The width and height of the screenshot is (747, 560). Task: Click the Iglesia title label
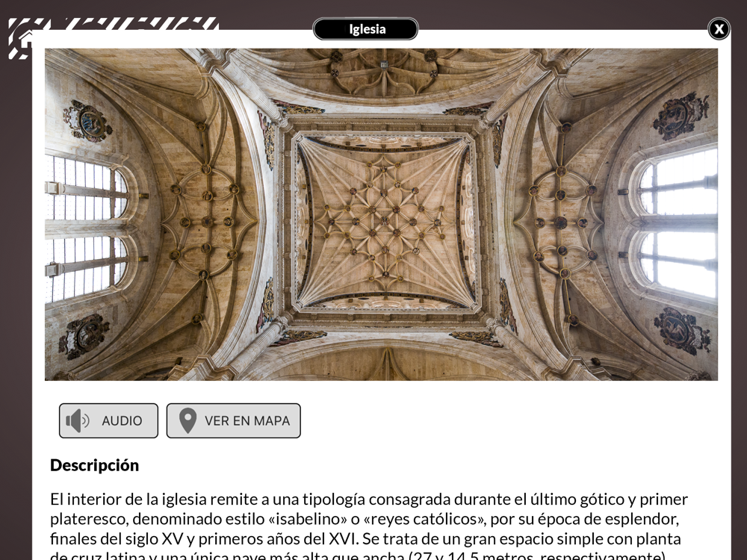pyautogui.click(x=365, y=29)
